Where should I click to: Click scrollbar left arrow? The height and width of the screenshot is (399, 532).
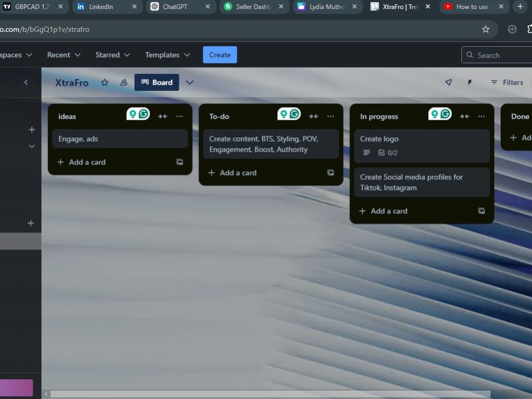[x=46, y=394]
